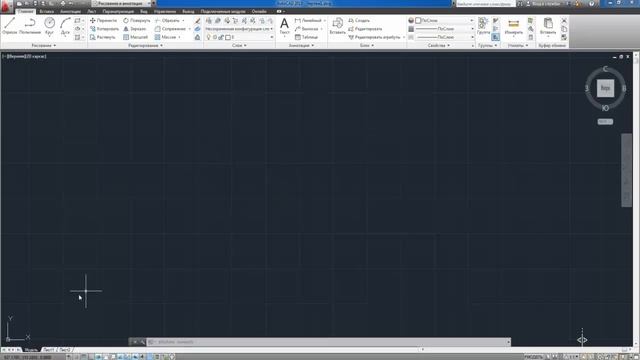Click the Trim (Обрезать) tool
Image resolution: width=640 pixels, height=360 pixels.
[167, 20]
